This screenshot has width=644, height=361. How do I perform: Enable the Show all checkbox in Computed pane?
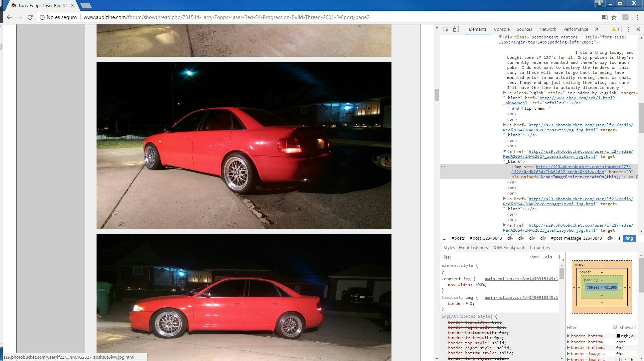[x=615, y=327]
